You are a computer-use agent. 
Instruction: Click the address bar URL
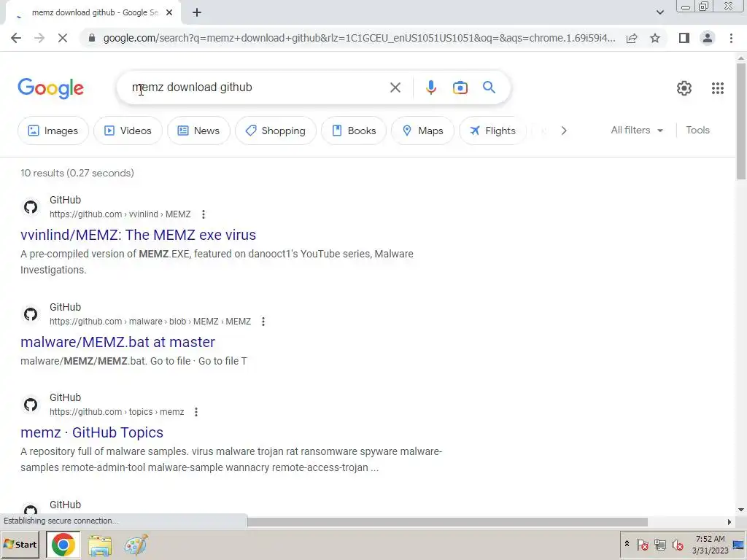click(x=359, y=38)
